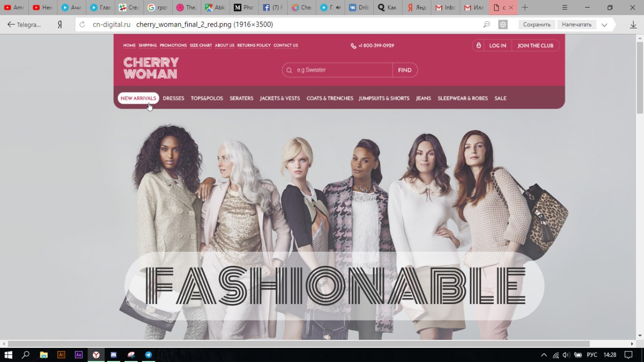Open the JACKETS & VESTS category

[x=280, y=98]
